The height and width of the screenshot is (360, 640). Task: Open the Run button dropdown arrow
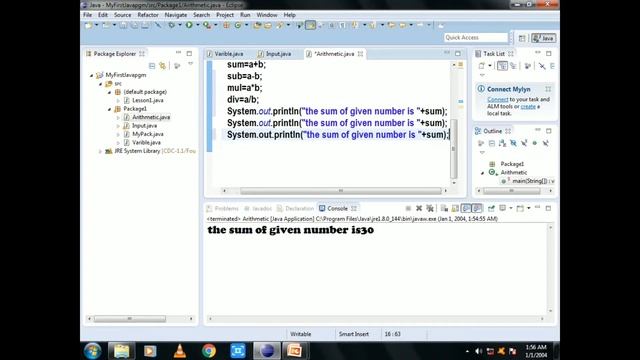198,25
